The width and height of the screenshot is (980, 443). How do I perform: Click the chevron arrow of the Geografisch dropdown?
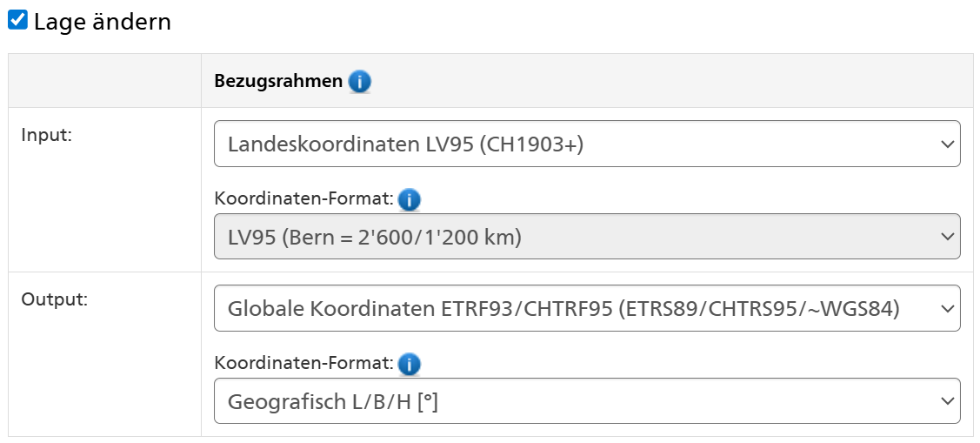tap(947, 401)
